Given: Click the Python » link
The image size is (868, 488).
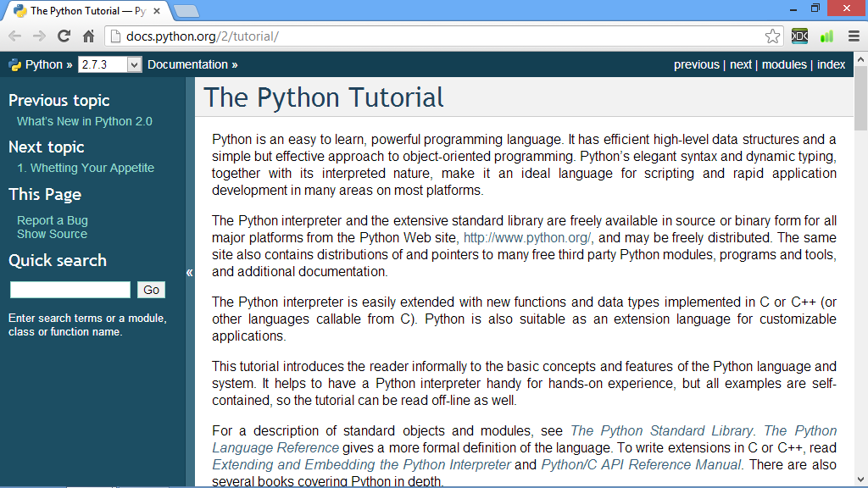Looking at the screenshot, I should pos(48,64).
